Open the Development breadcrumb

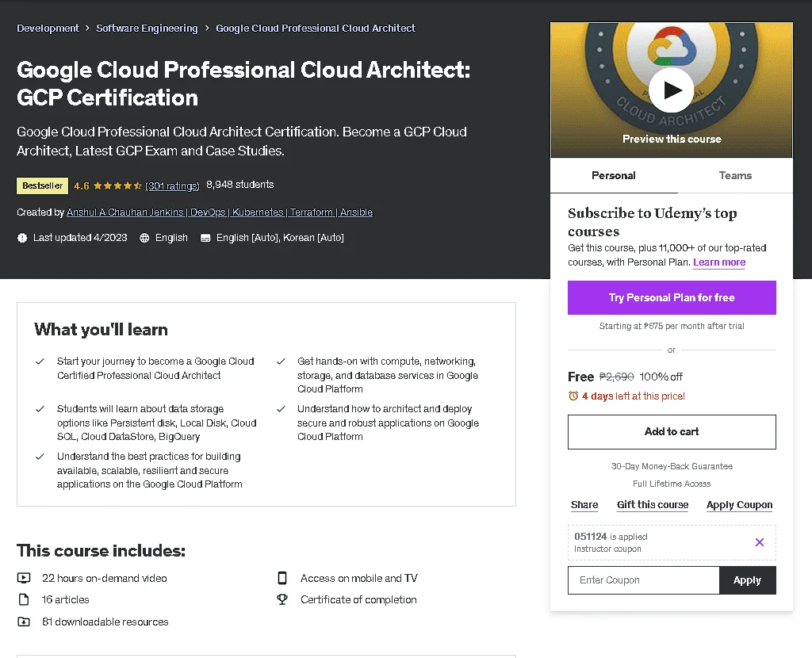(x=48, y=28)
